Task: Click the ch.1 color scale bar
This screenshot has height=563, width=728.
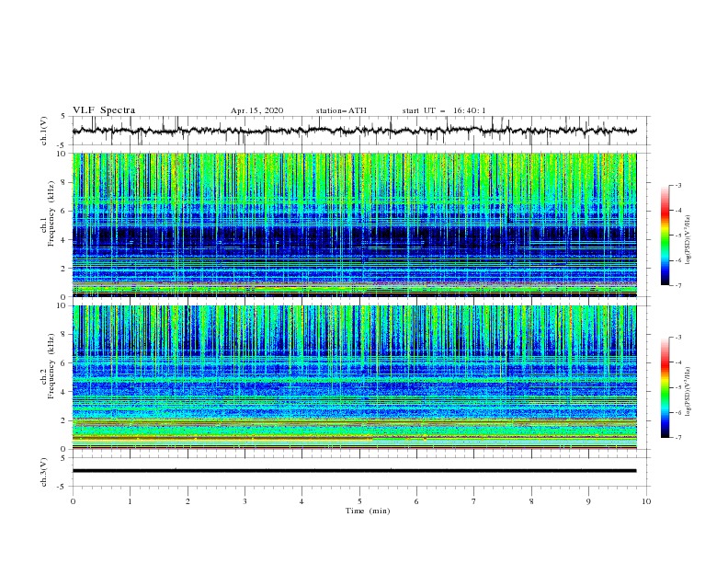Action: pos(665,236)
